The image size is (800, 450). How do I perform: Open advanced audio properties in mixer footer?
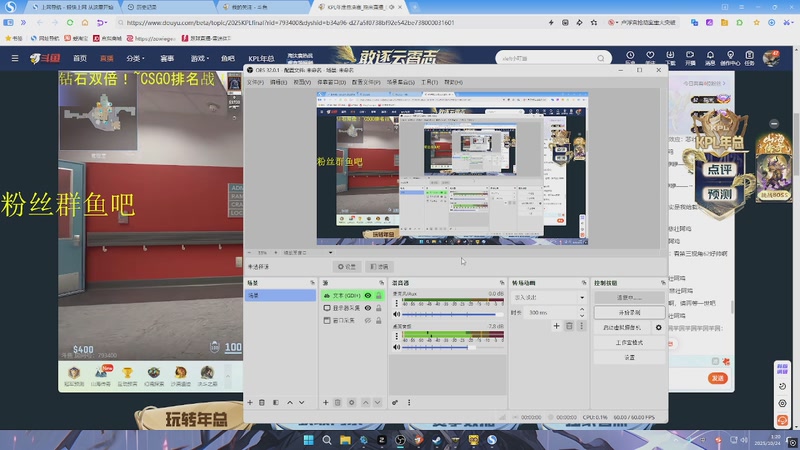click(395, 403)
